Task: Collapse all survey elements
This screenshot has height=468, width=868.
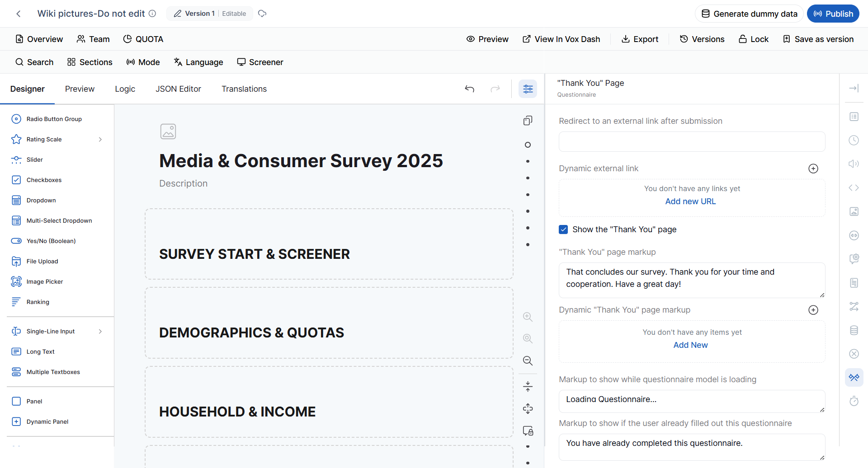Action: pyautogui.click(x=528, y=387)
